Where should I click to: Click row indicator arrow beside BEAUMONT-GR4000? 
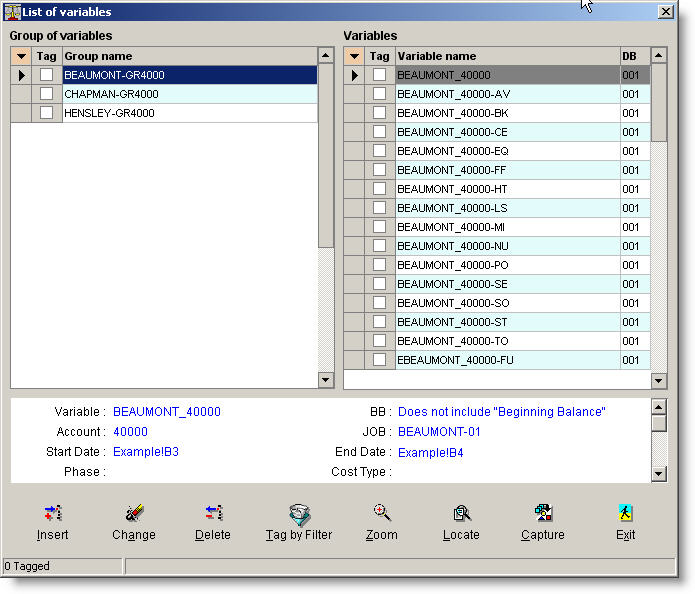tap(21, 75)
